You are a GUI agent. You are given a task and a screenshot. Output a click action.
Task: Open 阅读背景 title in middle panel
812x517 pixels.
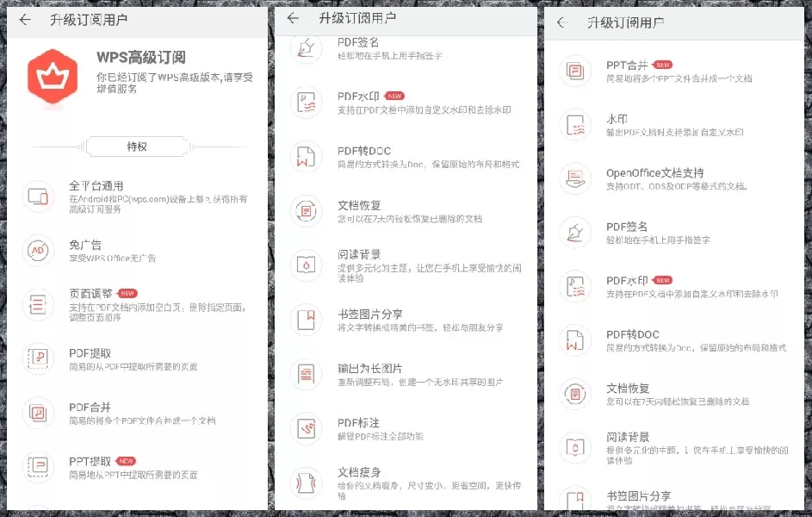pyautogui.click(x=359, y=254)
